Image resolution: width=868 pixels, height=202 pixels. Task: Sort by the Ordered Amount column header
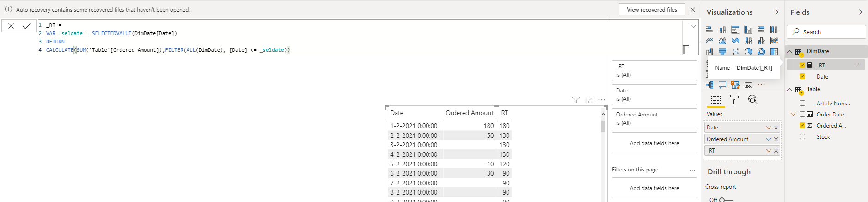pos(469,113)
